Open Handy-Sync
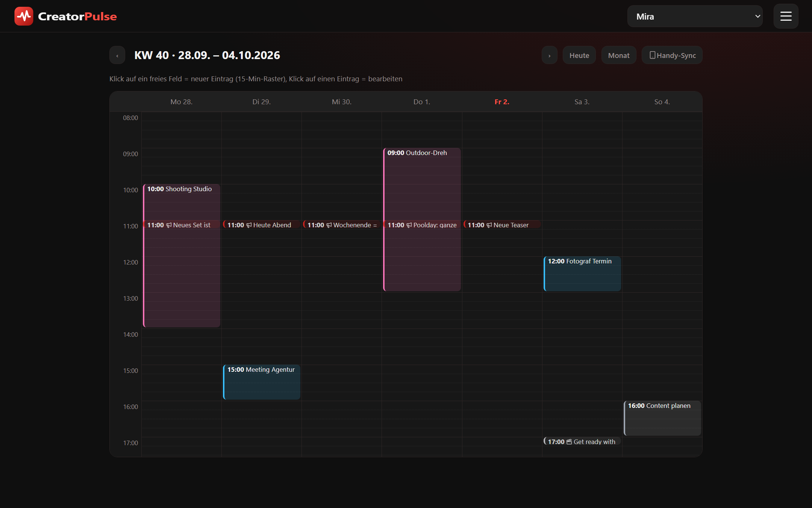The image size is (812, 508). pyautogui.click(x=672, y=55)
